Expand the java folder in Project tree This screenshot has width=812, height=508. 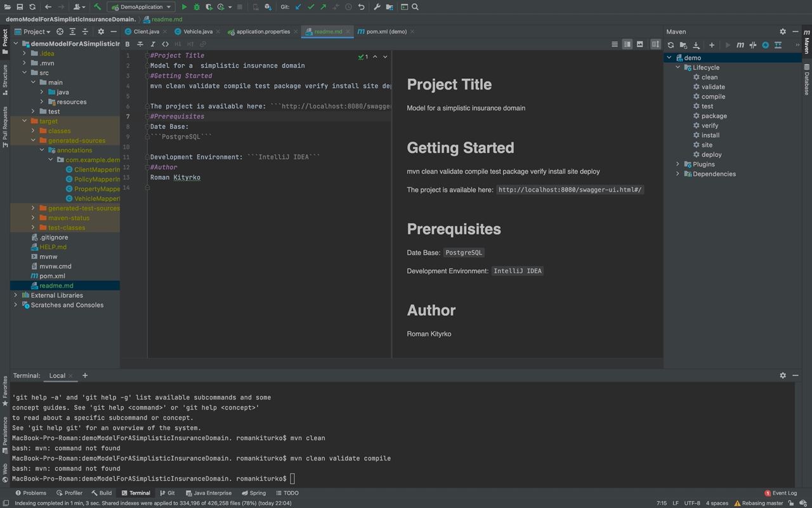[42, 92]
